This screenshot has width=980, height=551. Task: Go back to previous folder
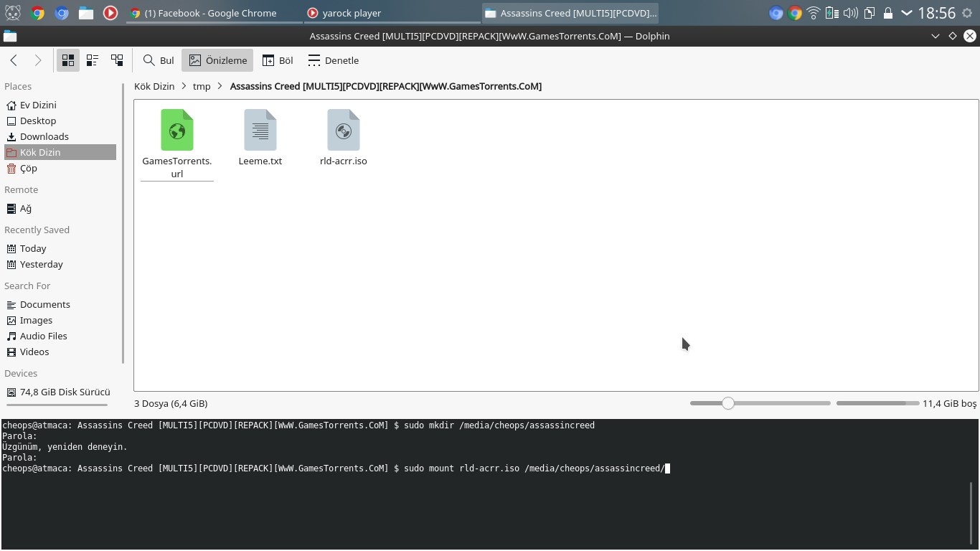[x=14, y=60]
